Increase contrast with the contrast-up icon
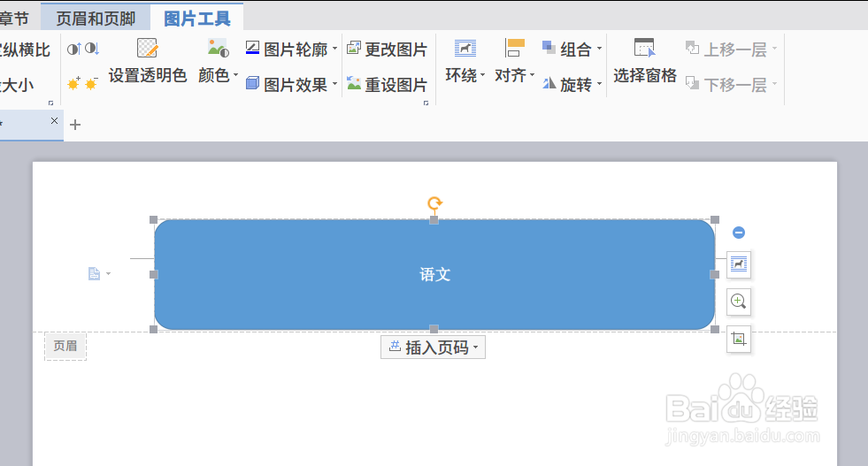Viewport: 868px width, 466px height. coord(74,49)
